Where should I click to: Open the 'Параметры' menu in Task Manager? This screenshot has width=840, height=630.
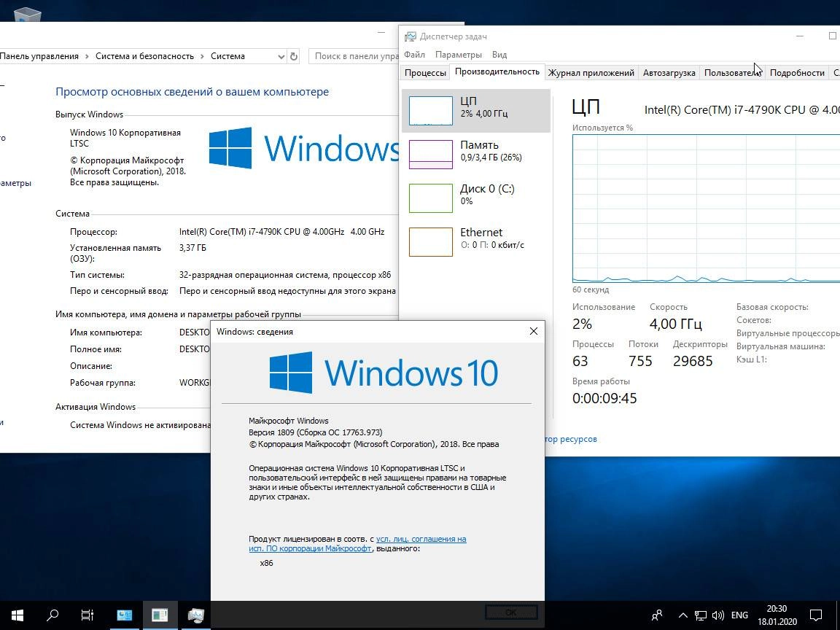point(459,55)
